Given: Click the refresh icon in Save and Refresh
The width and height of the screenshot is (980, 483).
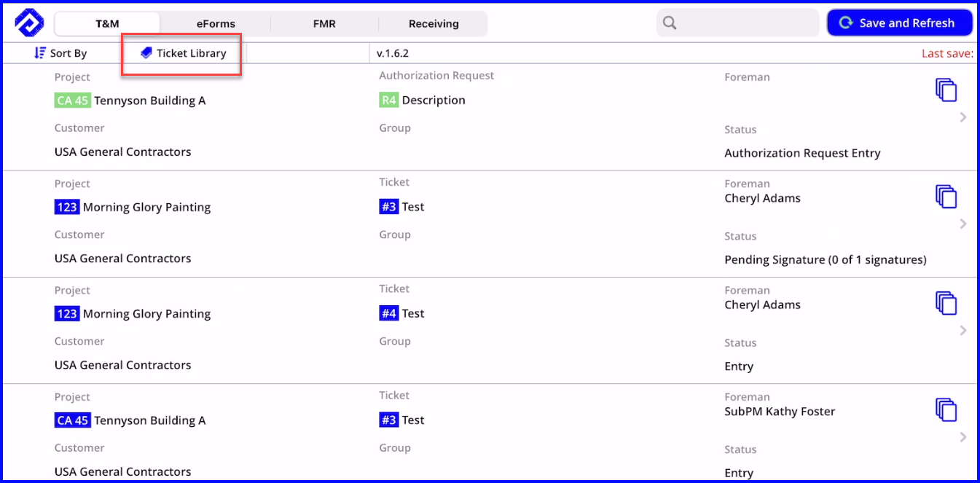Looking at the screenshot, I should (x=846, y=23).
